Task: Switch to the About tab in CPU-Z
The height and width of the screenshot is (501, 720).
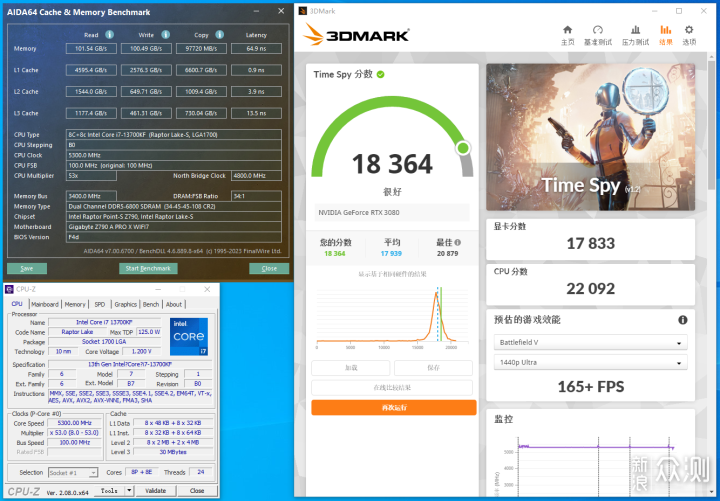Action: click(174, 304)
